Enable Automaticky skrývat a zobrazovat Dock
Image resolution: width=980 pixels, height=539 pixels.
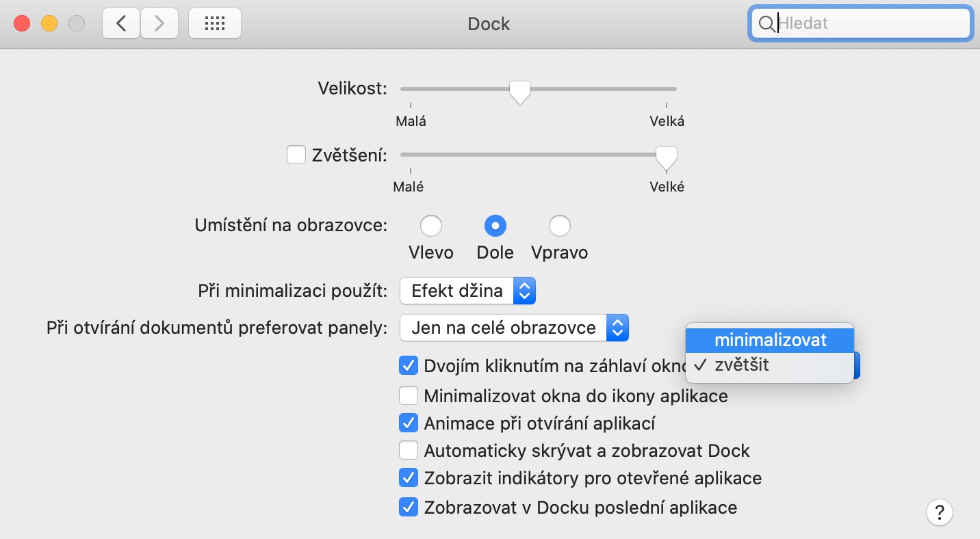coord(409,451)
